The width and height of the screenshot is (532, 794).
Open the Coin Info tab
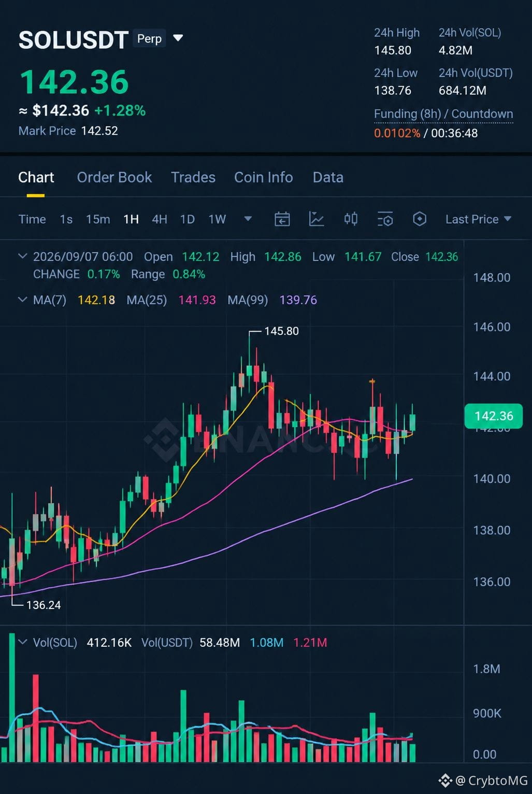pyautogui.click(x=264, y=177)
